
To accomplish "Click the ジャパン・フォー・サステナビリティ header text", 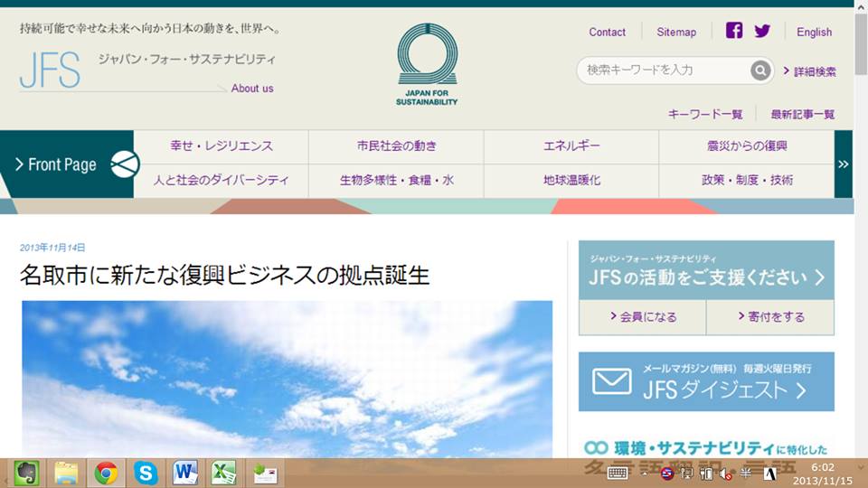I will [187, 60].
